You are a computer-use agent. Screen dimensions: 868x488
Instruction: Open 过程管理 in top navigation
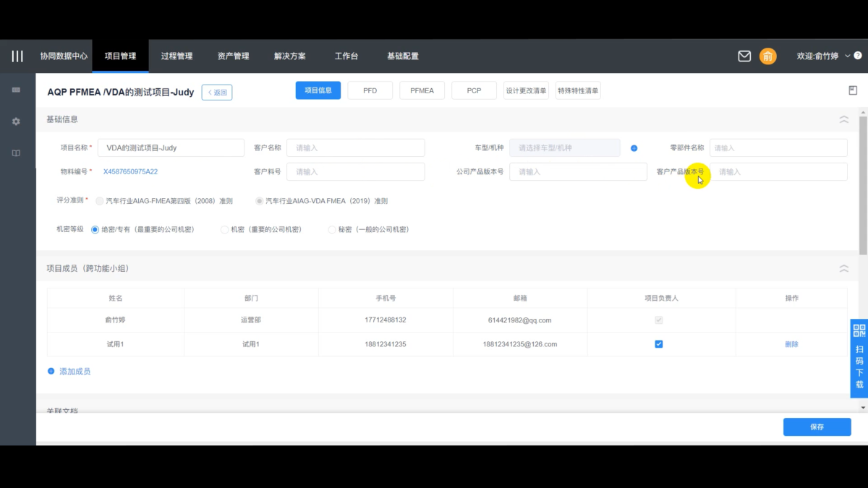[x=176, y=56]
